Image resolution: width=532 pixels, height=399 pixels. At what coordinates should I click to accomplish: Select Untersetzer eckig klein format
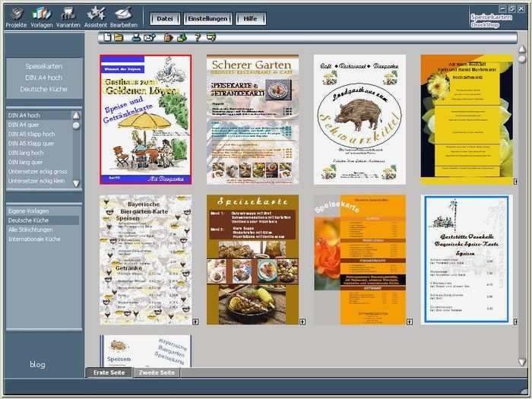(x=39, y=181)
